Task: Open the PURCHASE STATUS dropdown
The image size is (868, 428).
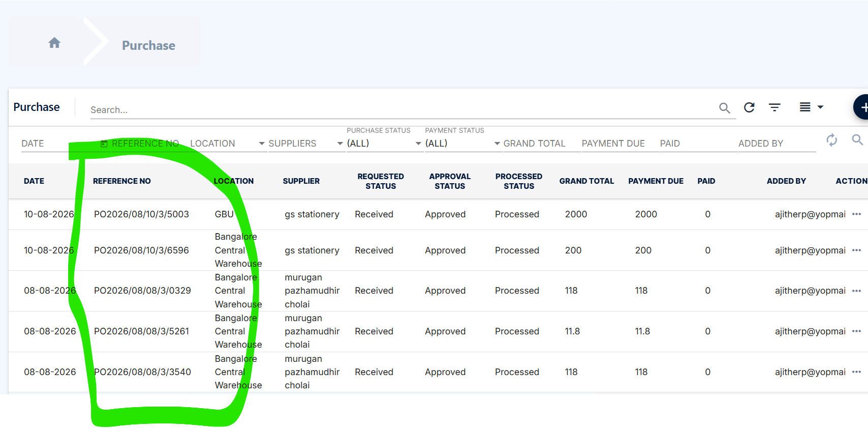Action: [x=384, y=144]
